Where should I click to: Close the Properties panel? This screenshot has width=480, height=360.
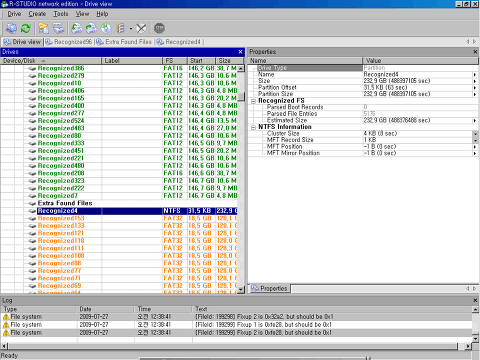click(x=475, y=52)
